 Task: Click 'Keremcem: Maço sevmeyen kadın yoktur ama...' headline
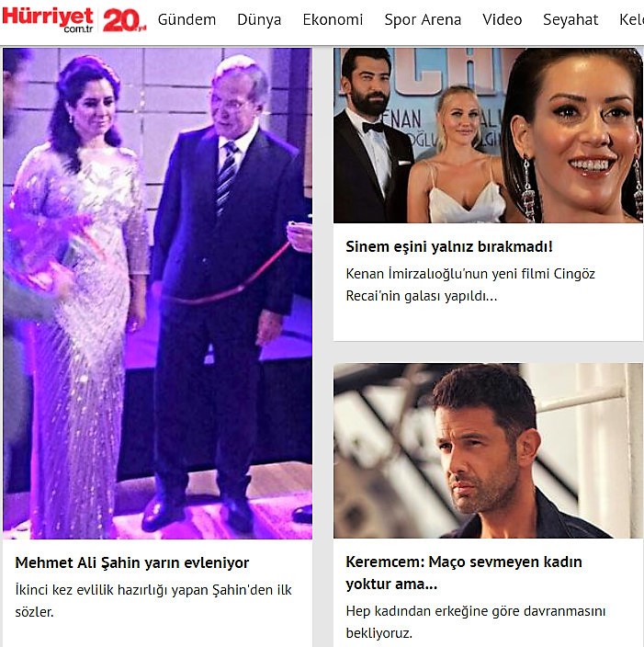coord(464,573)
